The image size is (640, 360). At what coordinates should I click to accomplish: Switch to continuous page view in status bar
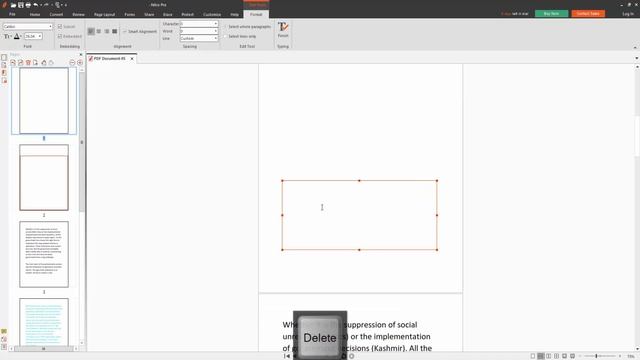click(x=540, y=356)
